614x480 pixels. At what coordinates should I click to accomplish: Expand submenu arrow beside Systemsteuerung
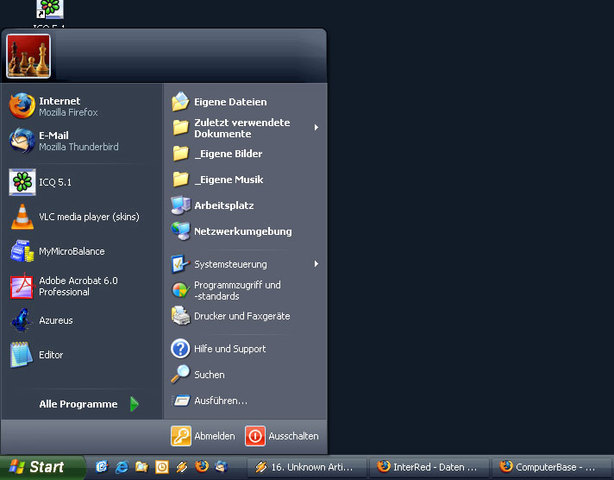pos(316,264)
